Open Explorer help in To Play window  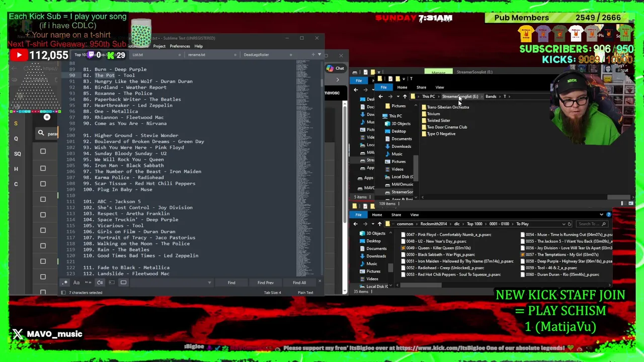tap(608, 215)
